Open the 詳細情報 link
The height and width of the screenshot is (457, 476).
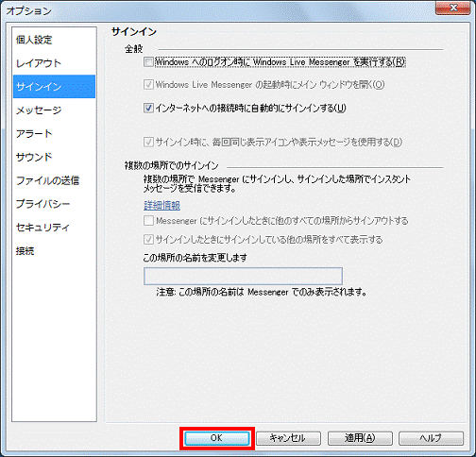click(161, 205)
